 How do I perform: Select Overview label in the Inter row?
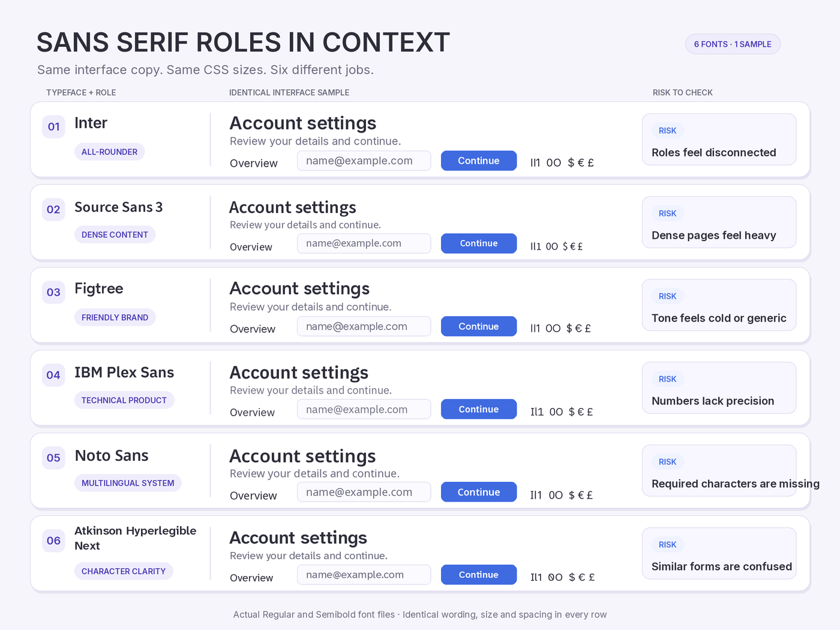[x=254, y=163]
